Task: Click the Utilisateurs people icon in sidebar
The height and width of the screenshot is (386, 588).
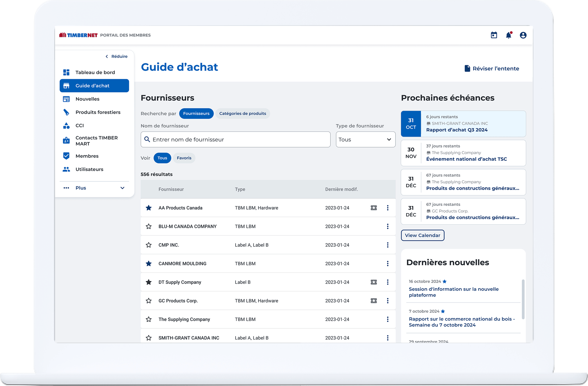Action: pyautogui.click(x=66, y=169)
